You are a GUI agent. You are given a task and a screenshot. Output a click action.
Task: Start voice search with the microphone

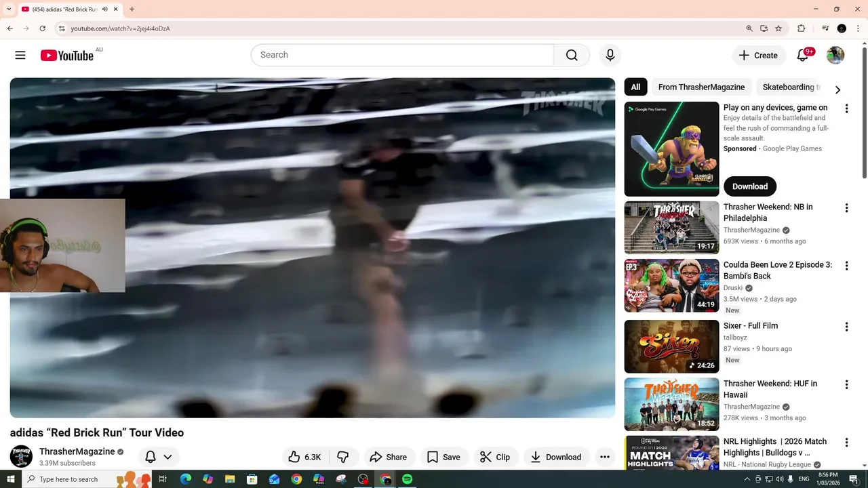point(610,55)
